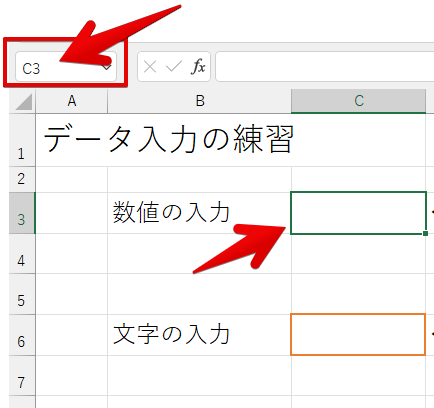
Task: Select row 3 header
Action: (x=22, y=213)
